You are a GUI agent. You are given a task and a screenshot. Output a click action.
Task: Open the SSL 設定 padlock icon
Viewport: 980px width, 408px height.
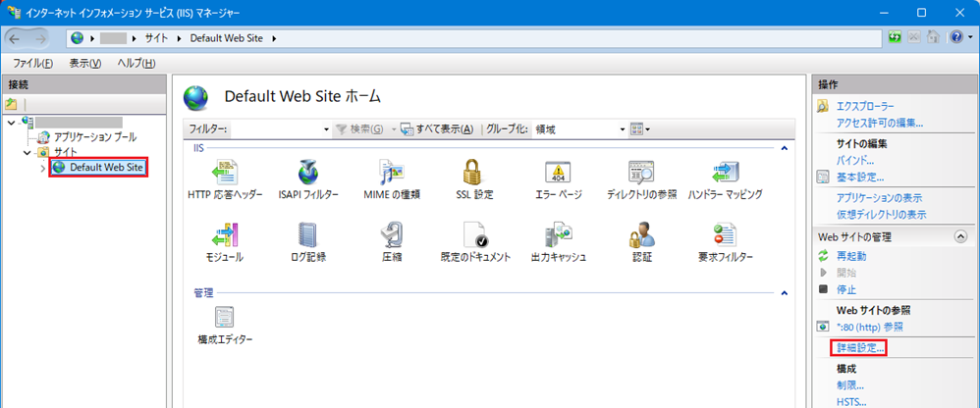click(475, 174)
